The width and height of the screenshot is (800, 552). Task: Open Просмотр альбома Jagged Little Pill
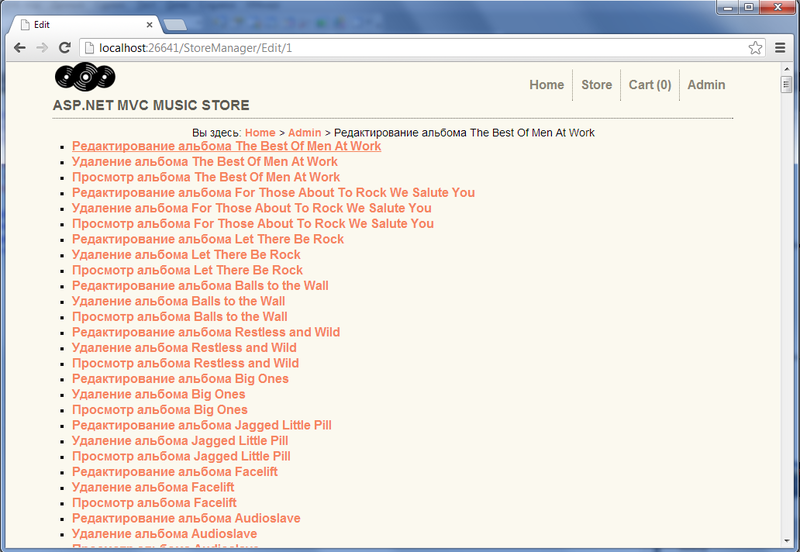click(x=181, y=456)
